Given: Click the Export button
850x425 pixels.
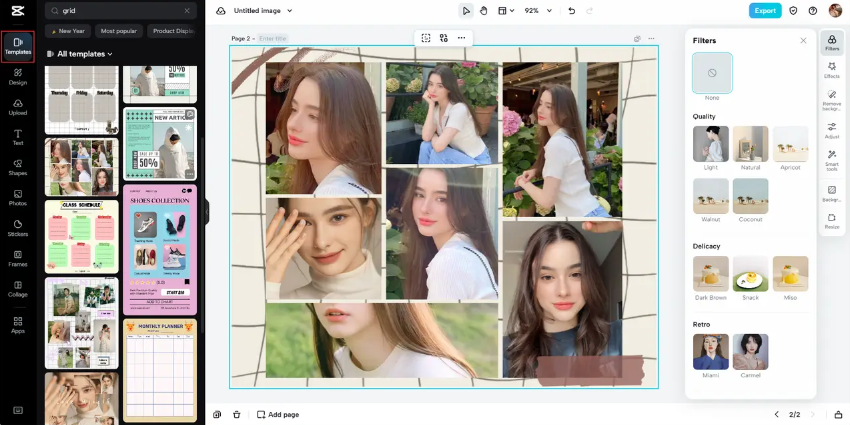Looking at the screenshot, I should pyautogui.click(x=765, y=11).
